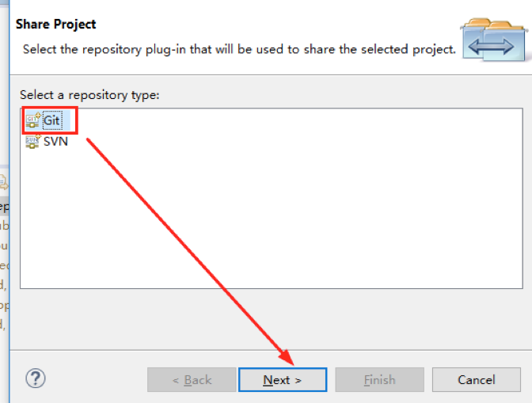This screenshot has width=532, height=403.
Task: Click the "Select a repository type:" label
Action: pos(89,95)
